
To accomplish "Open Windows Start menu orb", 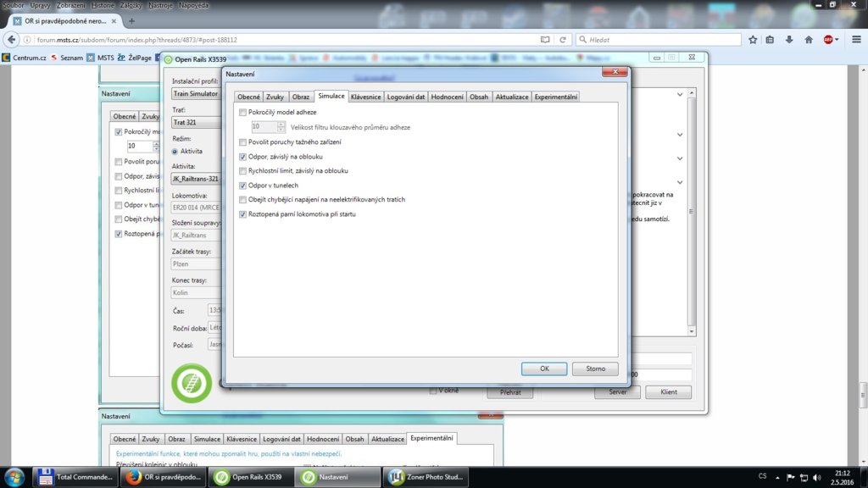I will (14, 477).
